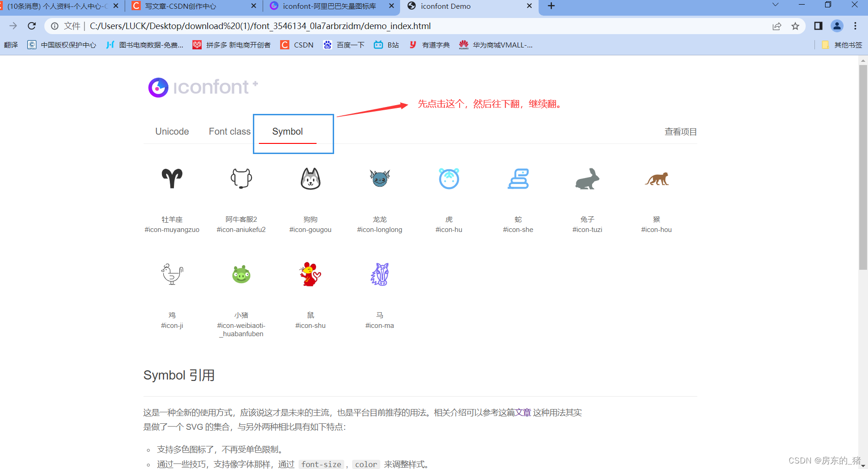868x469 pixels.
Task: Open the 百度一下 bookmark
Action: point(344,45)
